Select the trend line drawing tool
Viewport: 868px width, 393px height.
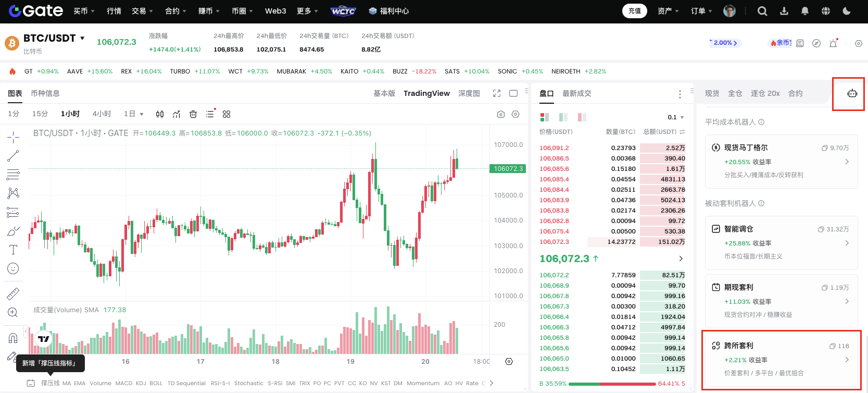click(x=13, y=156)
